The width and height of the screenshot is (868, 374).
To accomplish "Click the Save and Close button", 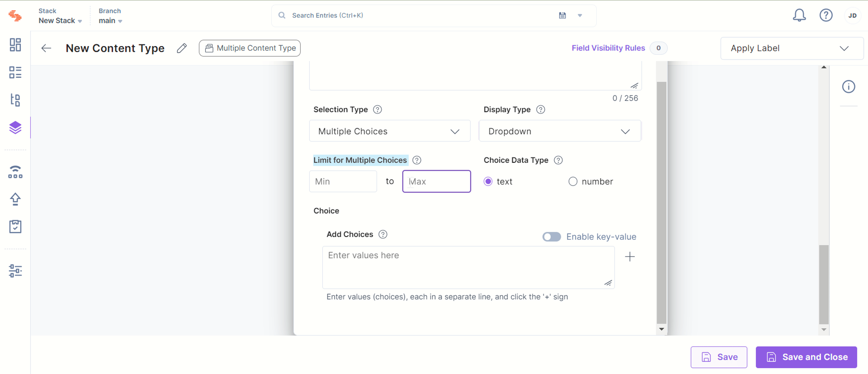I will [x=806, y=357].
